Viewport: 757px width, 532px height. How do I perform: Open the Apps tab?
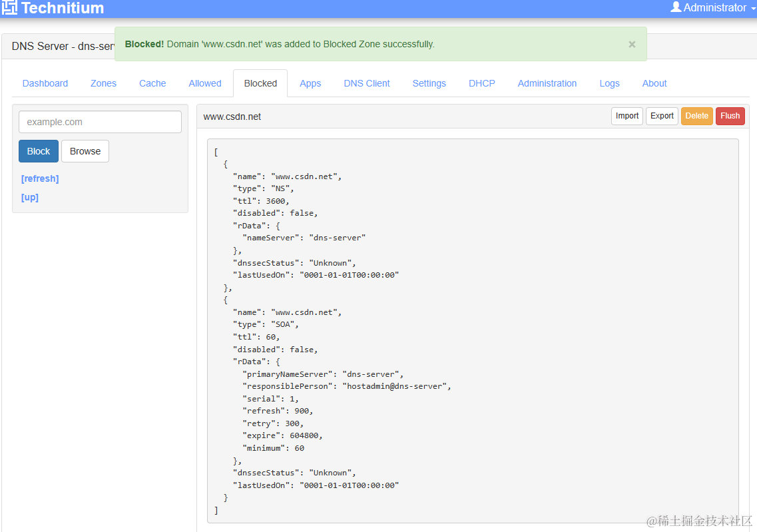coord(310,83)
